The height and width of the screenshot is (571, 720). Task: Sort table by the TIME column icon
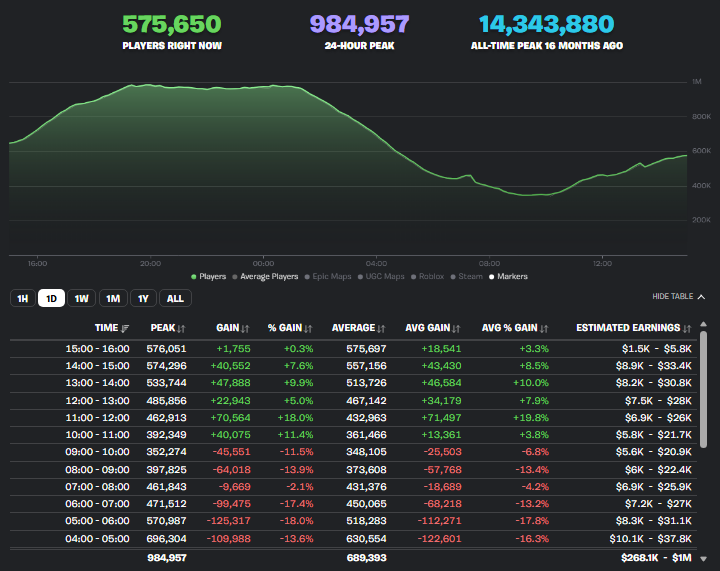(x=125, y=329)
